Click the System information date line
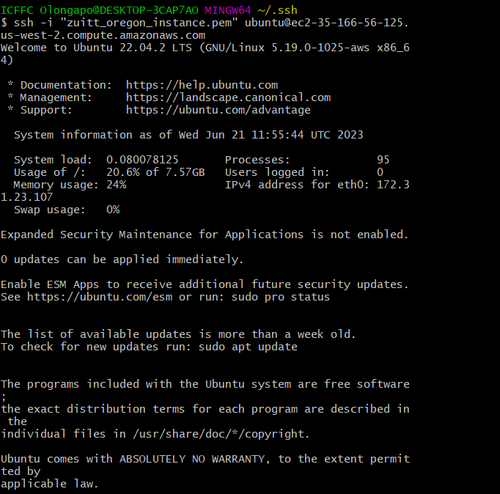 click(189, 135)
